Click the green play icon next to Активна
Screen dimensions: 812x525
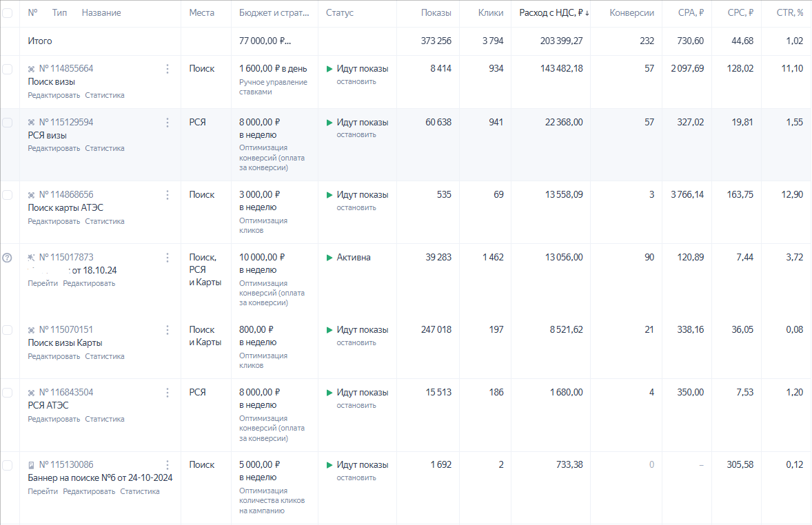pos(329,258)
